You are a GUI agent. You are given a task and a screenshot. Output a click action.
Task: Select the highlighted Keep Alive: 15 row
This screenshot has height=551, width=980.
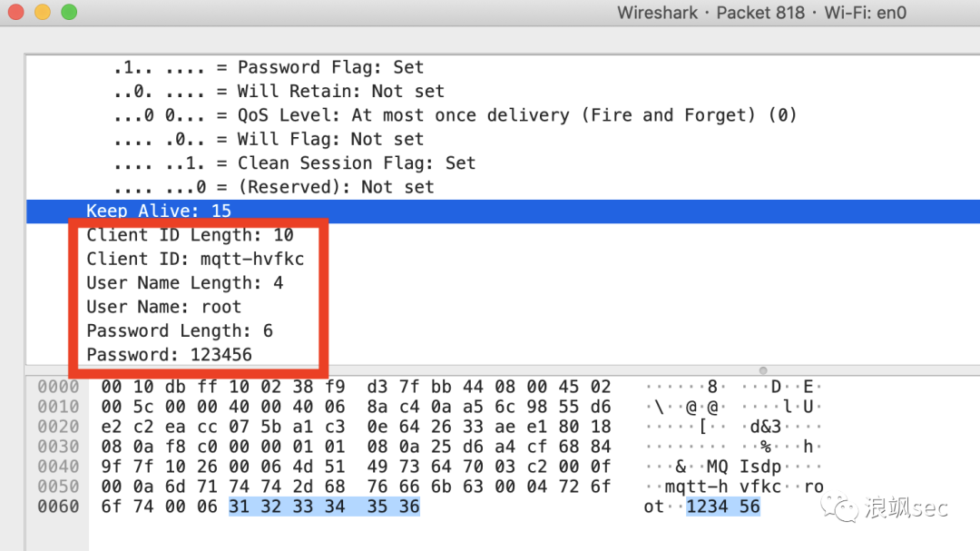coord(159,211)
